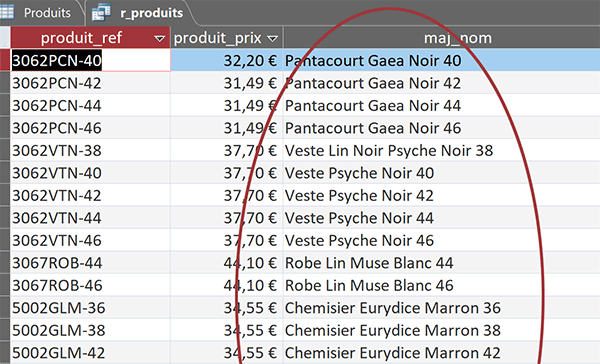Click the cell 3062PCN-46
The width and height of the screenshot is (600, 364).
click(90, 128)
